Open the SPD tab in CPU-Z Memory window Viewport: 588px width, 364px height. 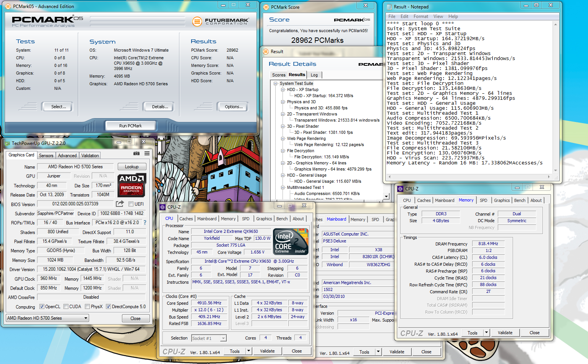point(484,200)
